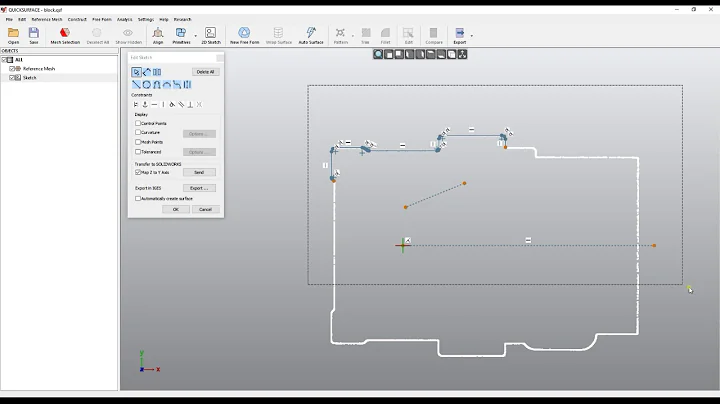The image size is (720, 404).
Task: Select the line drawing tool
Action: point(136,84)
